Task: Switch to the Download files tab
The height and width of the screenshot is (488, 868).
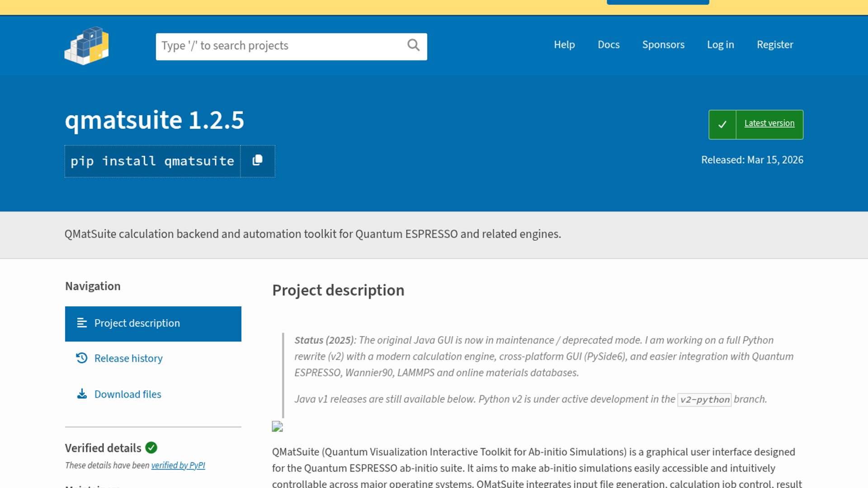Action: [x=127, y=394]
